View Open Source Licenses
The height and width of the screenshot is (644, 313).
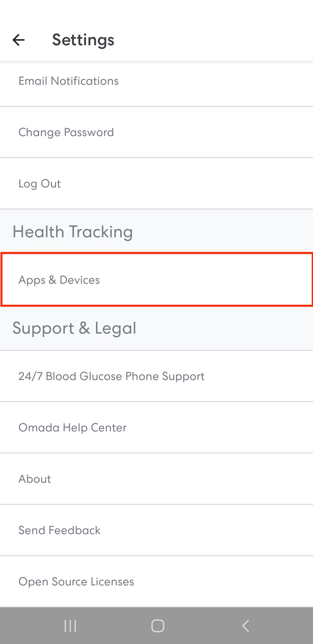[x=156, y=582]
